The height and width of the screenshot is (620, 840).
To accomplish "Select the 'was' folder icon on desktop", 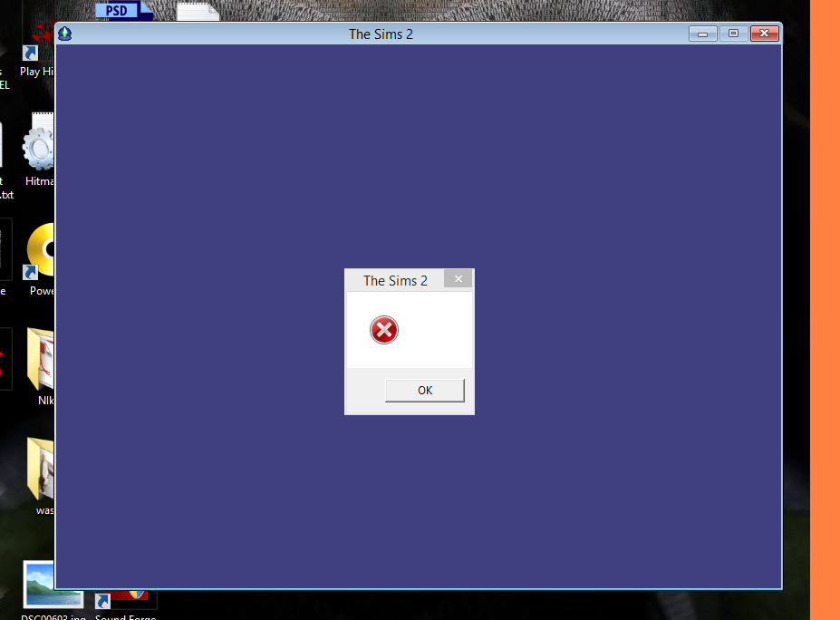I will (42, 469).
